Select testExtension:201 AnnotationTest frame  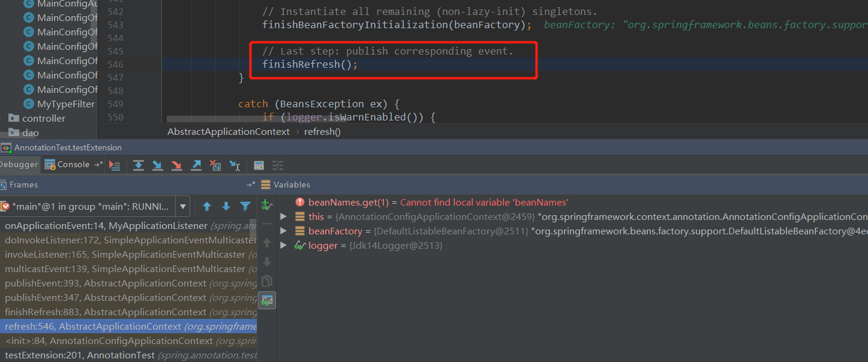click(x=128, y=355)
